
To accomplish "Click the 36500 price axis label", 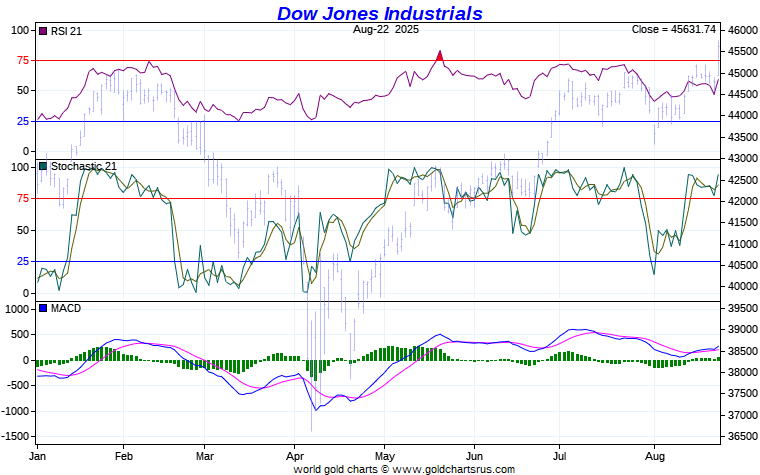I will pyautogui.click(x=742, y=436).
